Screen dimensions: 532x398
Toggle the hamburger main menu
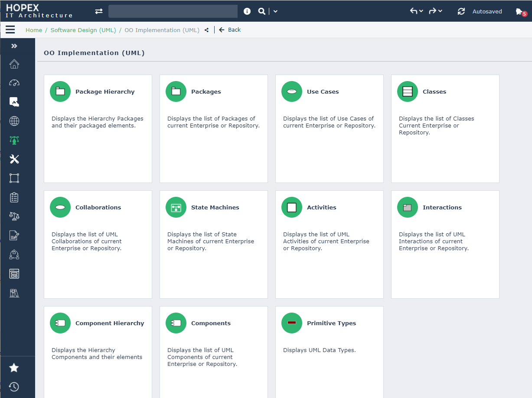10,30
